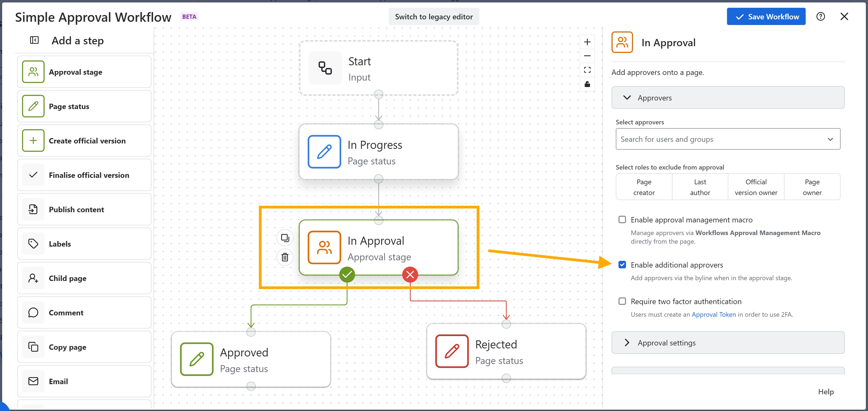The height and width of the screenshot is (411, 868).
Task: Zoom in on the workflow canvas
Action: pyautogui.click(x=587, y=42)
